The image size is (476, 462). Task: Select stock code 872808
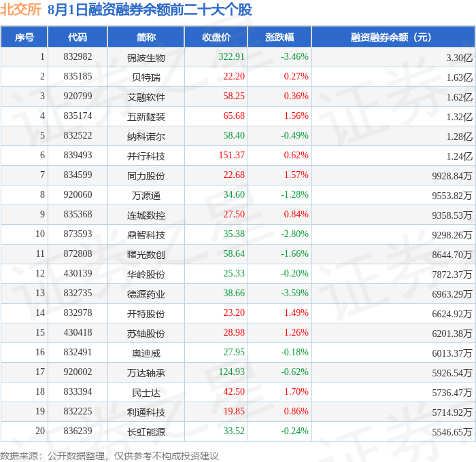pos(78,254)
